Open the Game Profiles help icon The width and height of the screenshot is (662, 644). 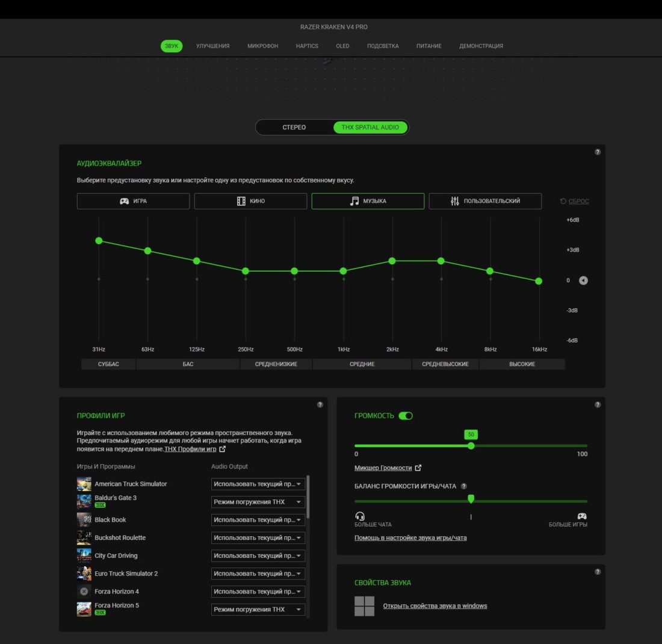pyautogui.click(x=320, y=404)
